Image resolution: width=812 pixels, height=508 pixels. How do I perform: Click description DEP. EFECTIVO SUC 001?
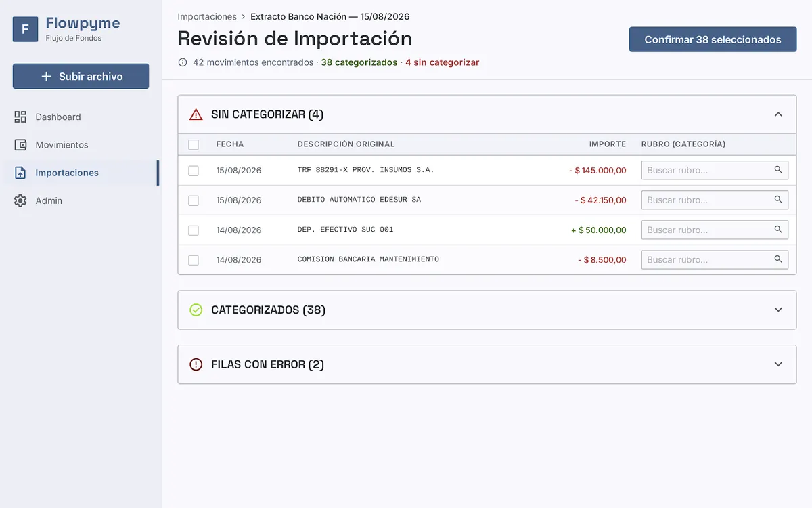pos(345,230)
